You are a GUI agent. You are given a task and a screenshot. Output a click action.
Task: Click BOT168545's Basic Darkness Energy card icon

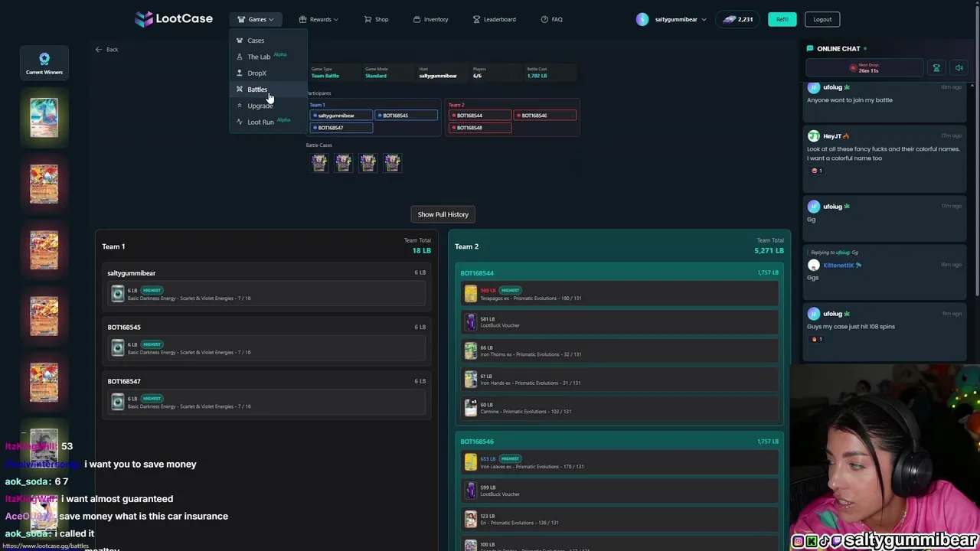(118, 348)
